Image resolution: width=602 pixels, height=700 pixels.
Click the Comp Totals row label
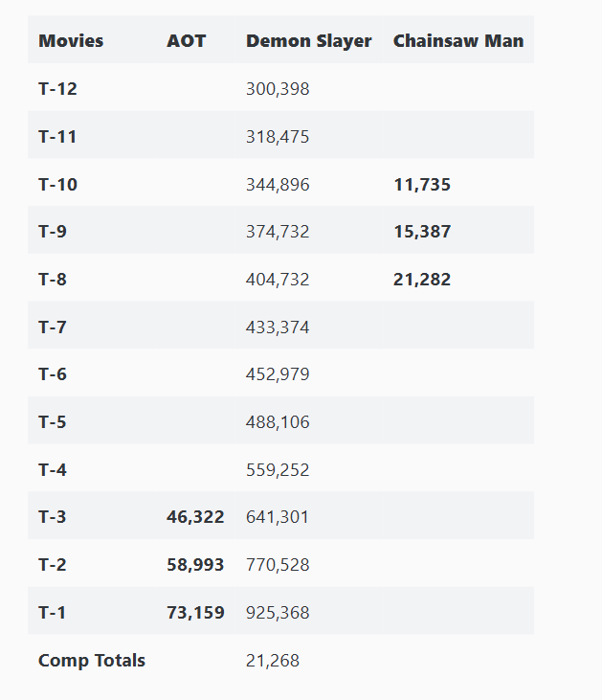pyautogui.click(x=92, y=661)
